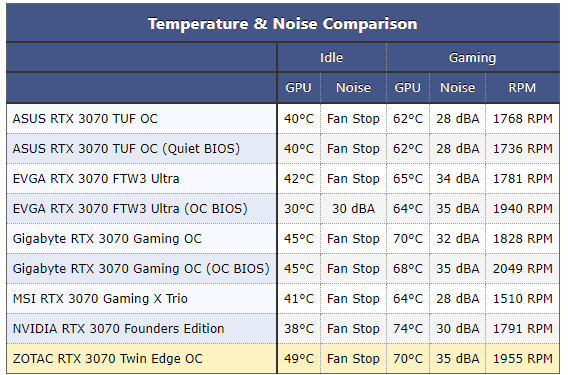
Task: Click the 30 dBA idle noise cell
Action: pos(353,209)
